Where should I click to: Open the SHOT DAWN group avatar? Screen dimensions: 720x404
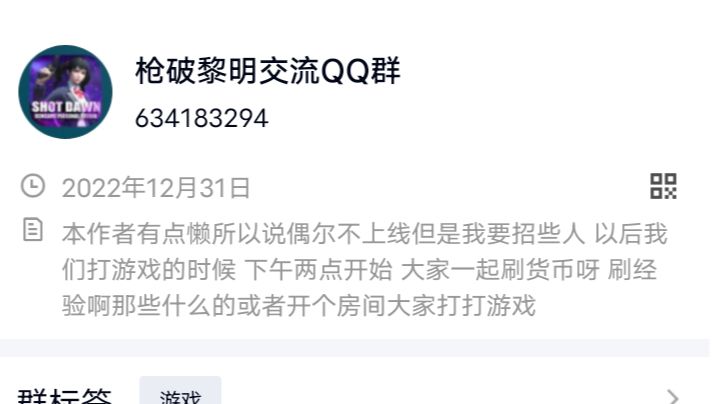pyautogui.click(x=65, y=92)
